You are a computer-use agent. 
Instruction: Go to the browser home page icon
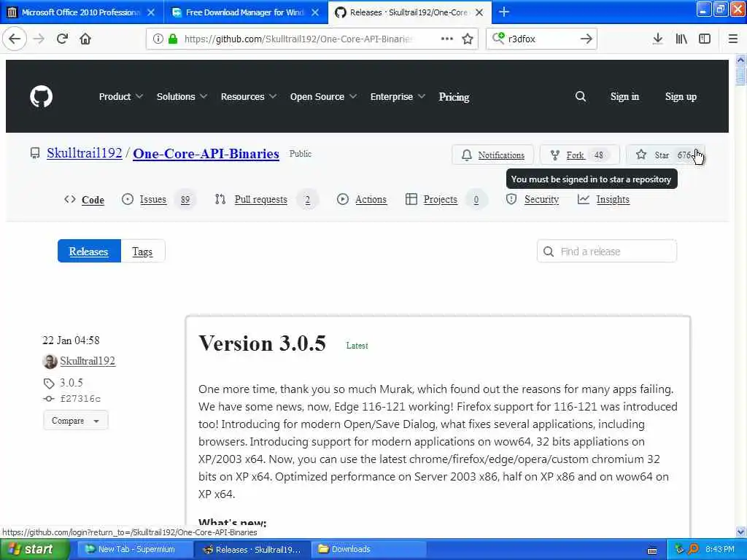coord(85,39)
